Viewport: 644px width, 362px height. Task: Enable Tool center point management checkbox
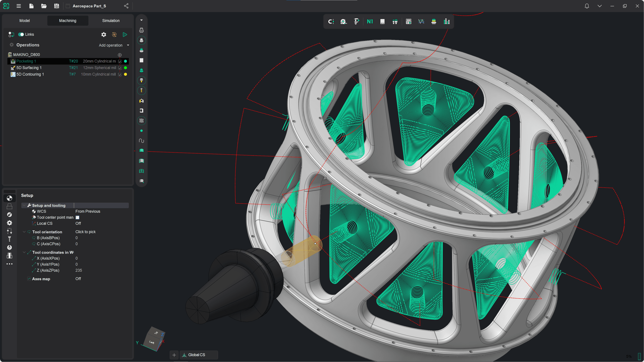coord(77,217)
